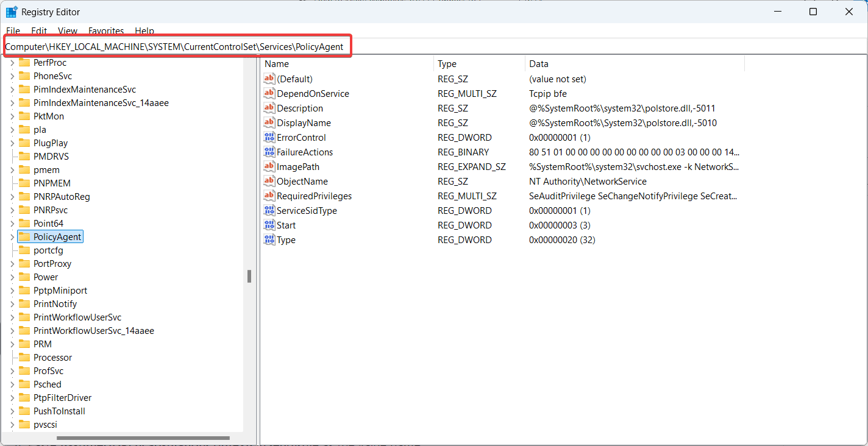The image size is (868, 446).
Task: Click the portcfg folder icon
Action: [x=24, y=250]
